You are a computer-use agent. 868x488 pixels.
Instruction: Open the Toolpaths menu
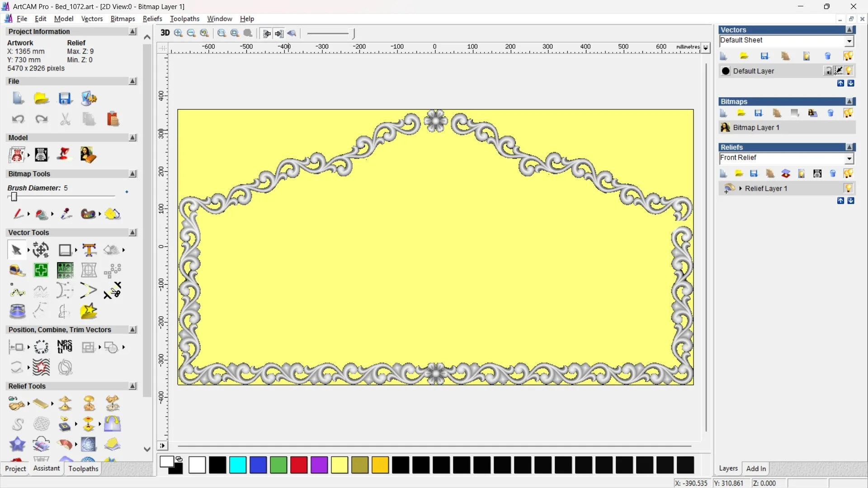tap(184, 19)
